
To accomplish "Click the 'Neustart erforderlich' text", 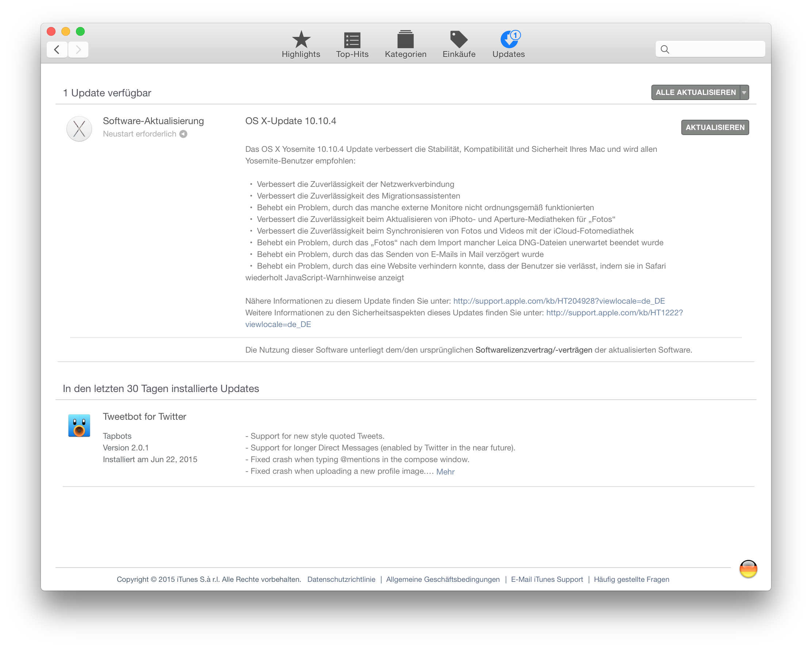I will coord(139,134).
